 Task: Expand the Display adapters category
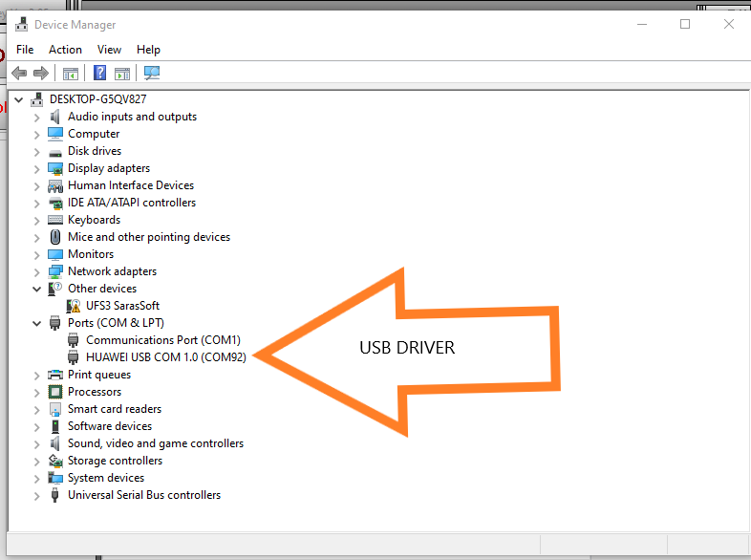[37, 169]
